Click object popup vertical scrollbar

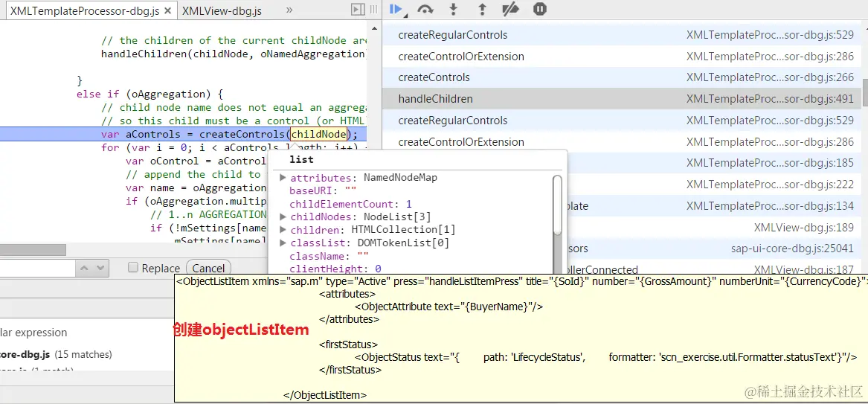557,205
